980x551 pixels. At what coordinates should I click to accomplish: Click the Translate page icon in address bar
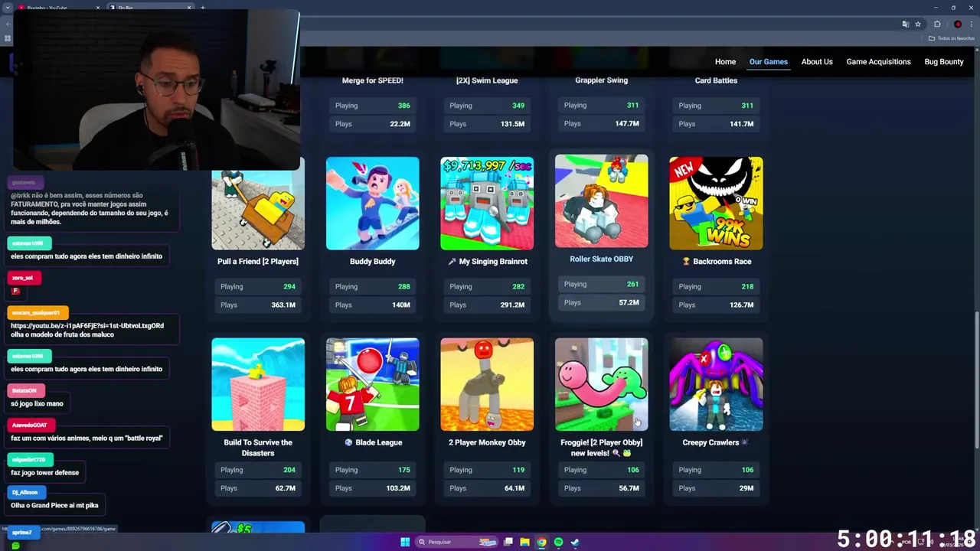(905, 24)
